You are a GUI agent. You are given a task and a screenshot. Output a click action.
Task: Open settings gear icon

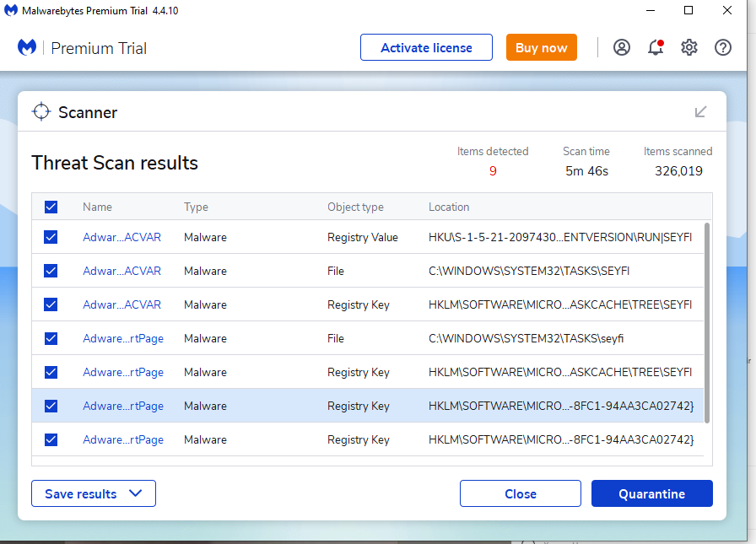689,47
